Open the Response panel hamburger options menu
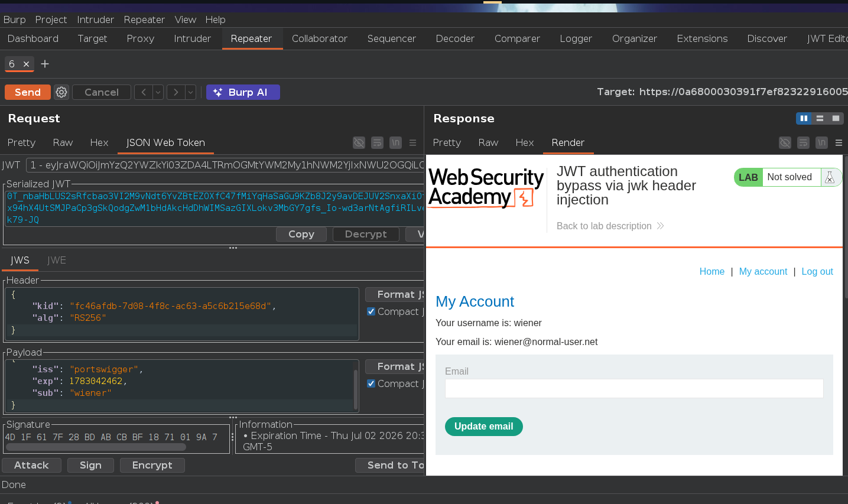Screen dimensions: 848x504 click(839, 142)
